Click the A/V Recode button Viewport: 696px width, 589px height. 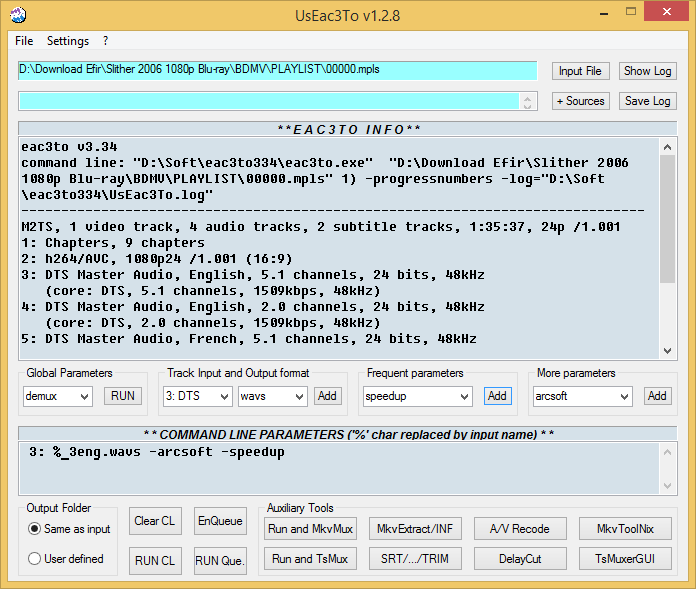(520, 529)
